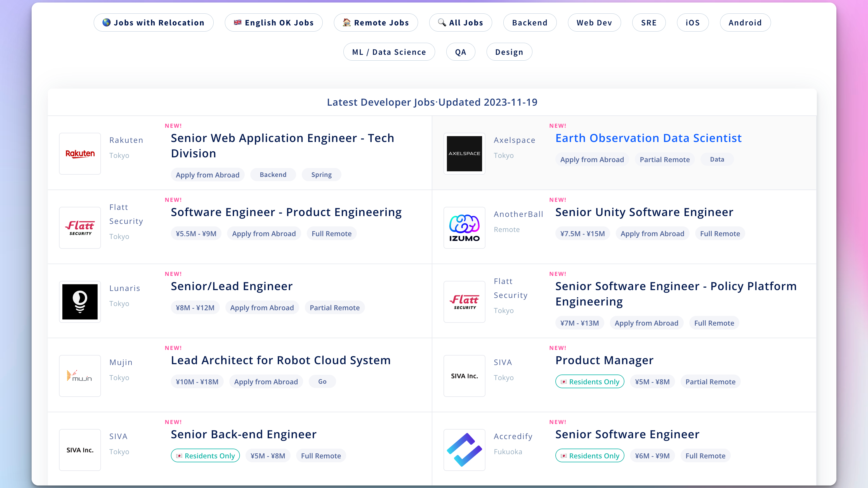The width and height of the screenshot is (868, 488).
Task: Click Partial Remote tag on Product Manager job
Action: 710,382
